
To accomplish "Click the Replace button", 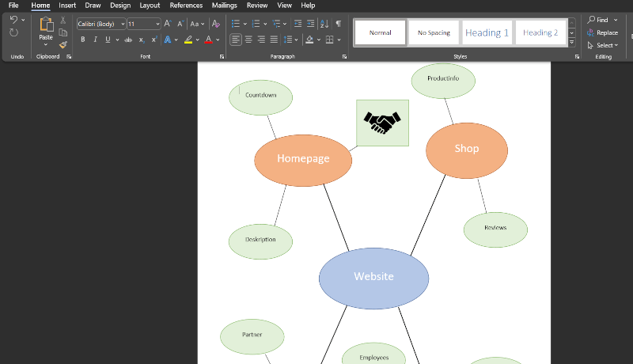I will tap(602, 32).
